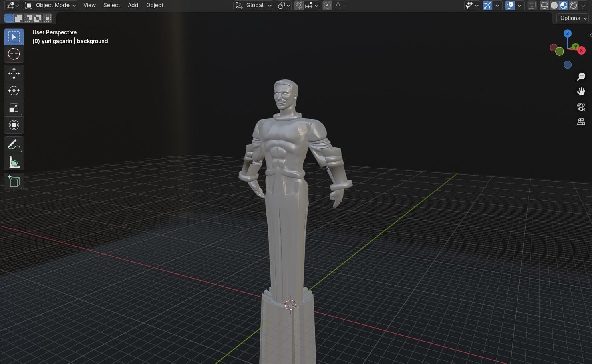Expand viewport shading options arrow
592x364 pixels.
pyautogui.click(x=583, y=5)
